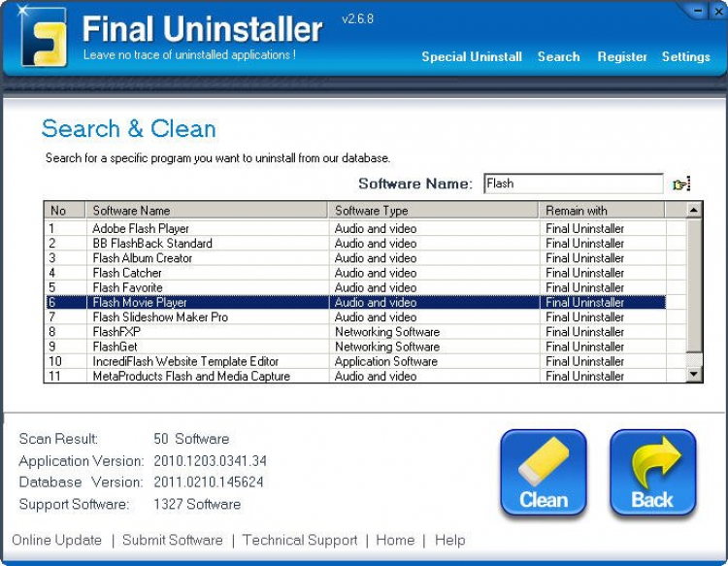
Task: Click the Back arrow button
Action: [653, 473]
